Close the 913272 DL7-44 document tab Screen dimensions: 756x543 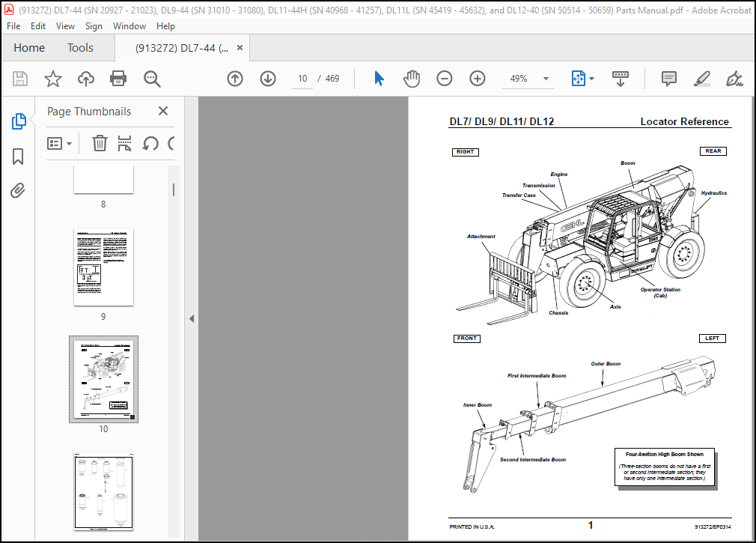click(240, 48)
